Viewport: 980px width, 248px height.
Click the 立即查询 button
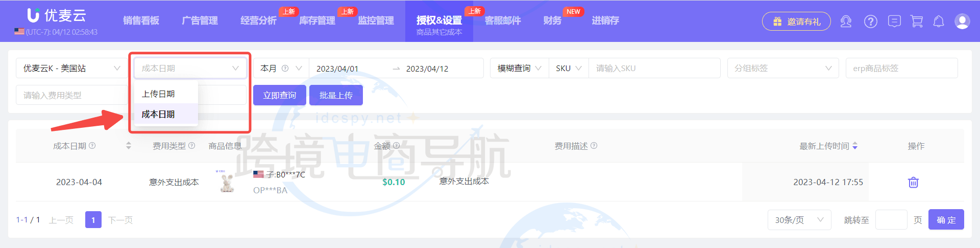tap(279, 96)
